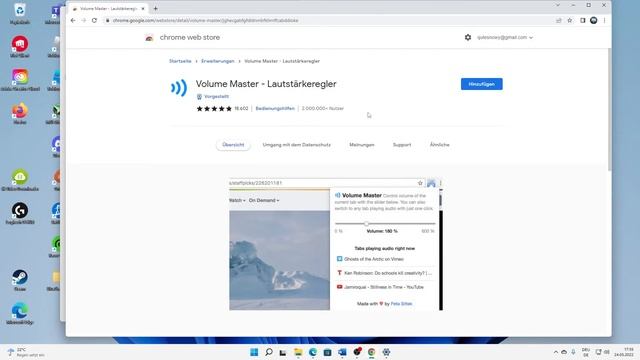The image size is (640, 360).
Task: Open File Explorer from the taskbar
Action: [x=298, y=352]
